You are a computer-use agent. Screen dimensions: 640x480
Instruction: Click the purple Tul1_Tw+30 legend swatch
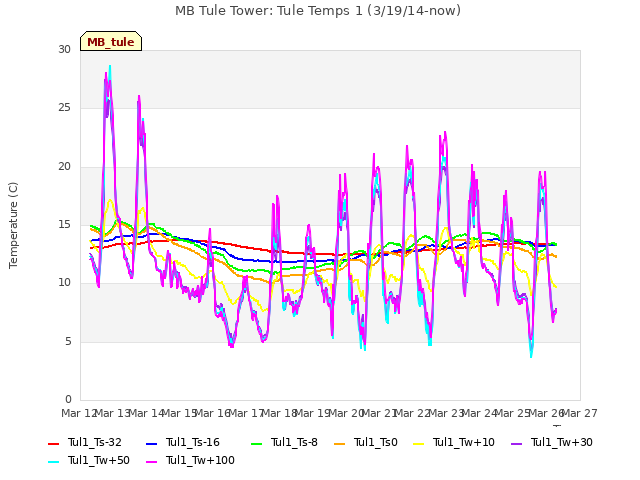pyautogui.click(x=516, y=443)
